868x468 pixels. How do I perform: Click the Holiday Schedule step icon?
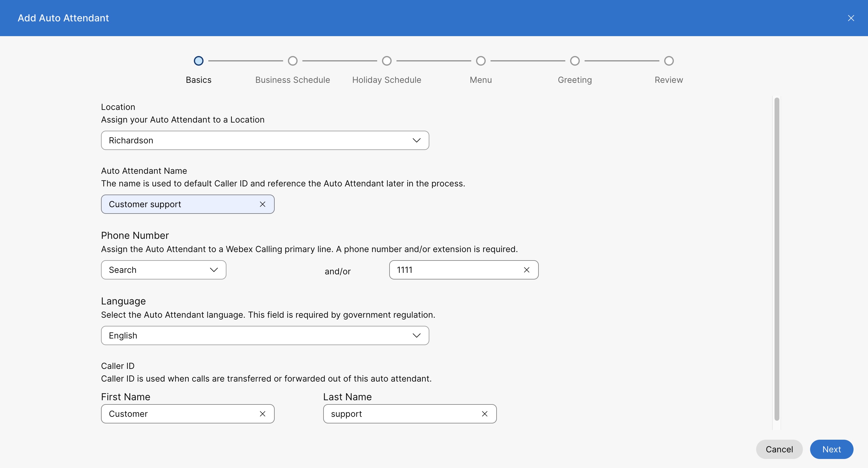point(386,61)
